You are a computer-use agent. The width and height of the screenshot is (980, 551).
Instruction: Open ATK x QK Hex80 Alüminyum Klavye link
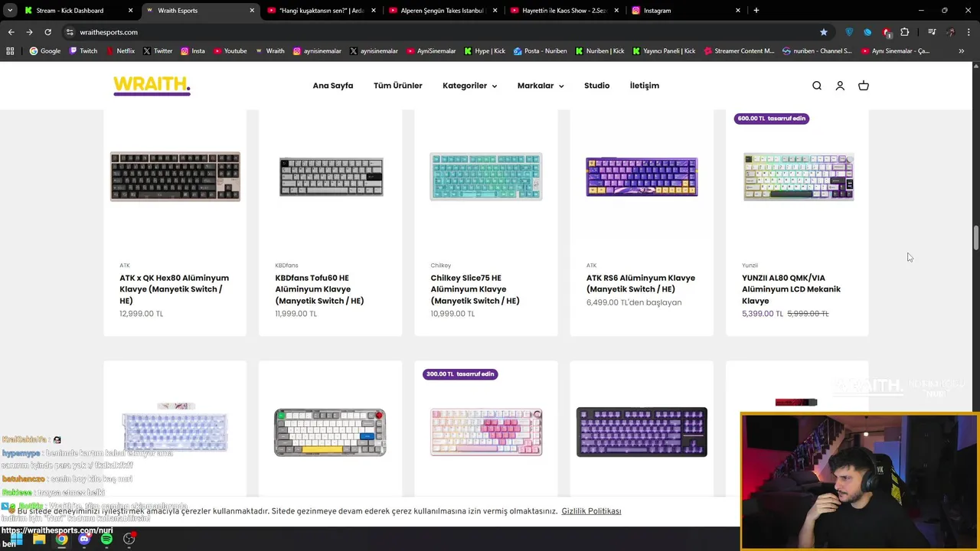[x=174, y=289]
